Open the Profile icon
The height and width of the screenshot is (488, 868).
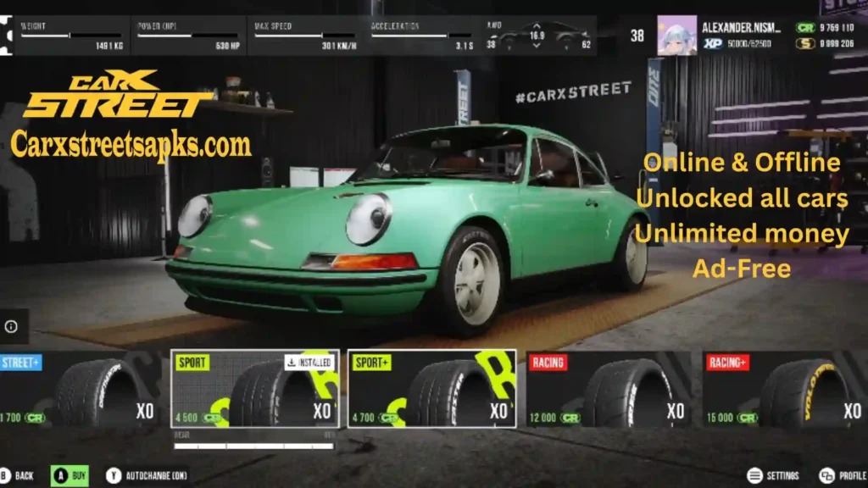[826, 475]
